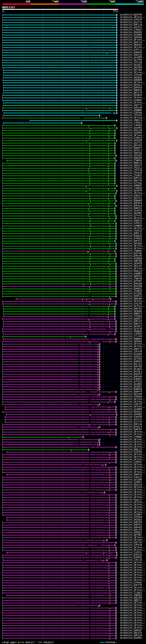Viewport: 146px width, 644px height.
Task: Click the purple ~60% identity legend bar
Action: click(x=73, y=4)
